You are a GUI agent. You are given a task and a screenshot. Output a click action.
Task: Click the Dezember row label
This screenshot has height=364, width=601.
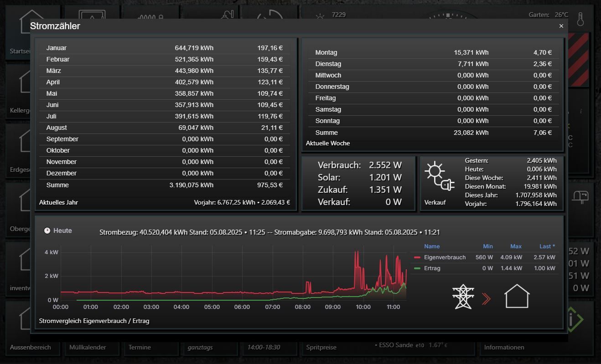[x=62, y=173]
